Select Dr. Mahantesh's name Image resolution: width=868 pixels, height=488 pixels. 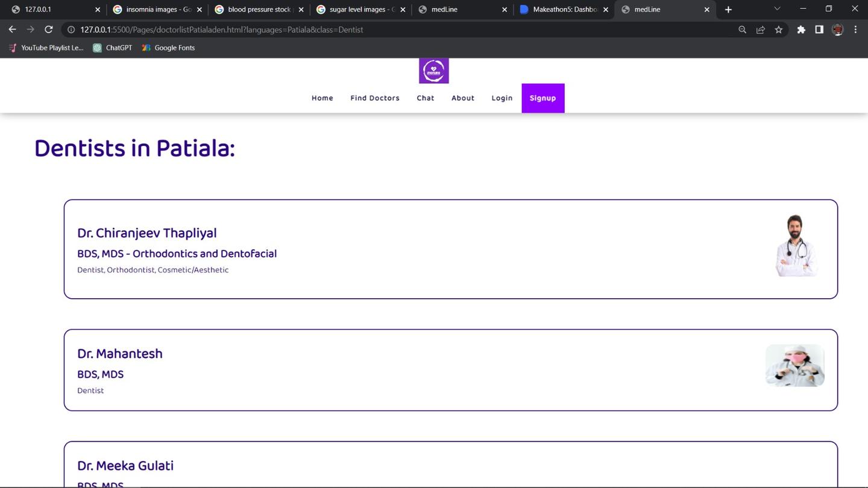120,354
